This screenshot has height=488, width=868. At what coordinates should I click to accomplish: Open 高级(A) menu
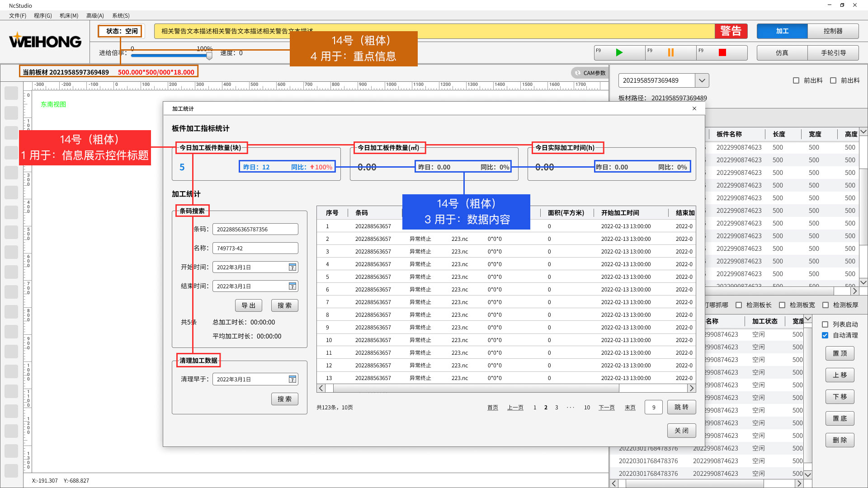[95, 15]
